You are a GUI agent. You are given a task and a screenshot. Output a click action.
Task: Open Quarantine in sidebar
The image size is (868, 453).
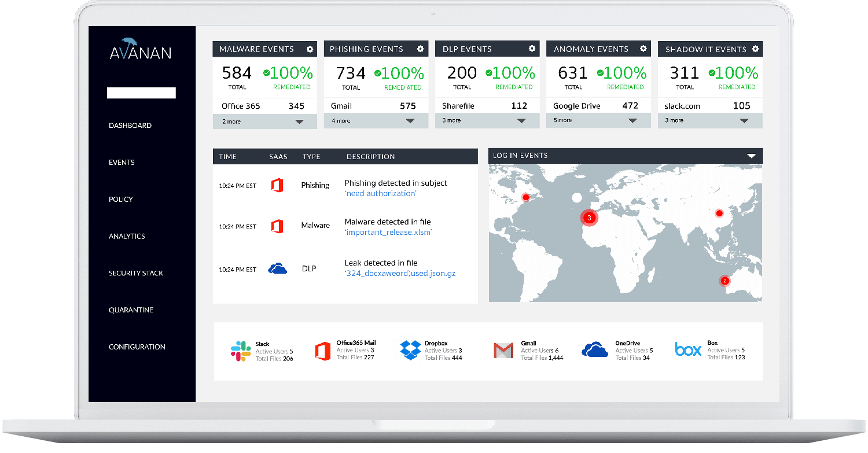pos(131,310)
